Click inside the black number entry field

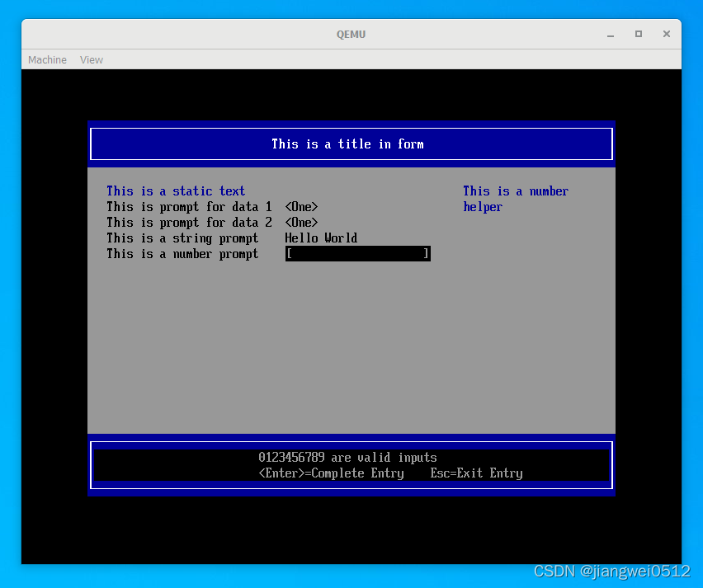(357, 254)
